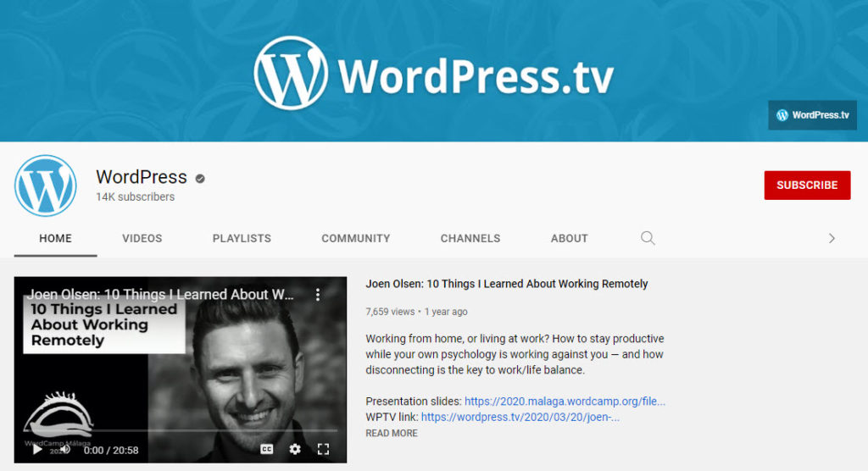Open the wordpress.tv WPTV link

pos(520,417)
